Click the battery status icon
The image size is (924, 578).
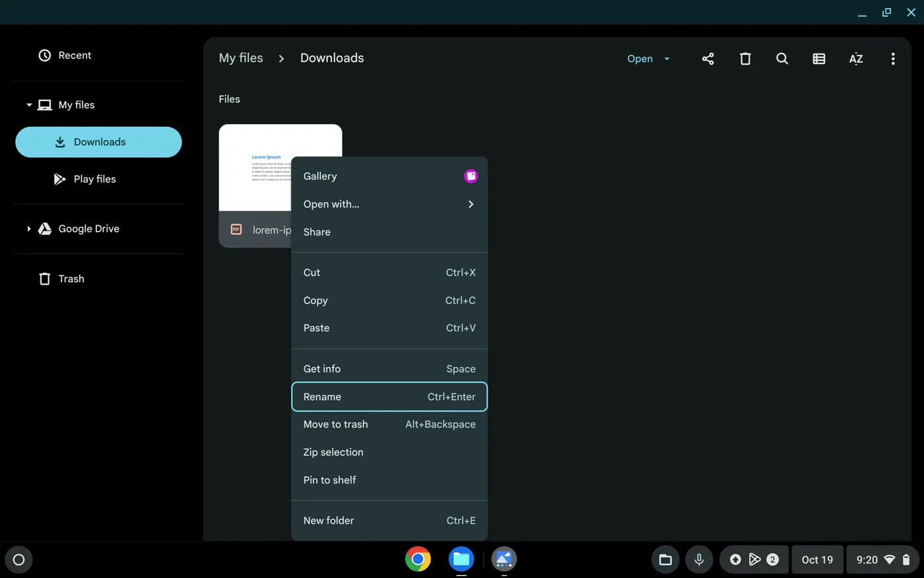point(906,560)
